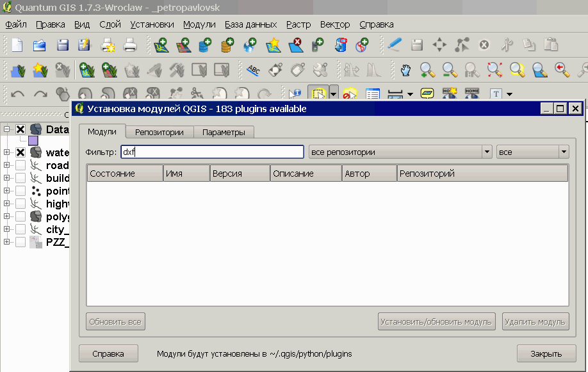Viewport: 588px width, 372px height.
Task: Click the Undo arrow icon
Action: tap(18, 93)
